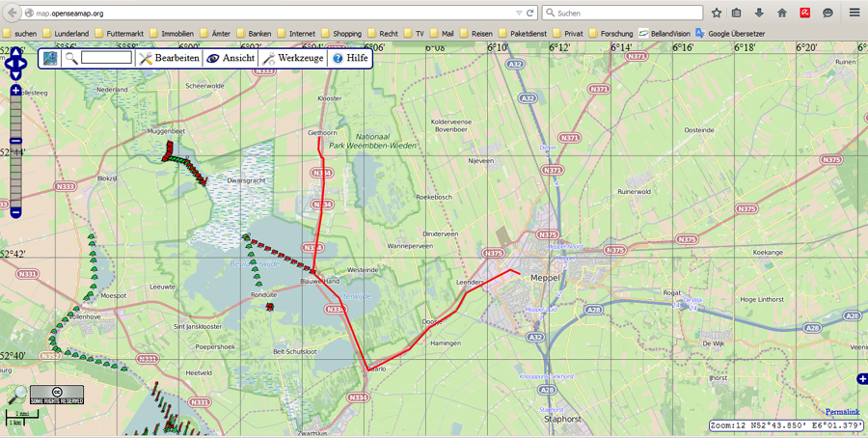Viewport: 868px width, 438px height.
Task: Open the Ansicht menu
Action: (x=231, y=59)
